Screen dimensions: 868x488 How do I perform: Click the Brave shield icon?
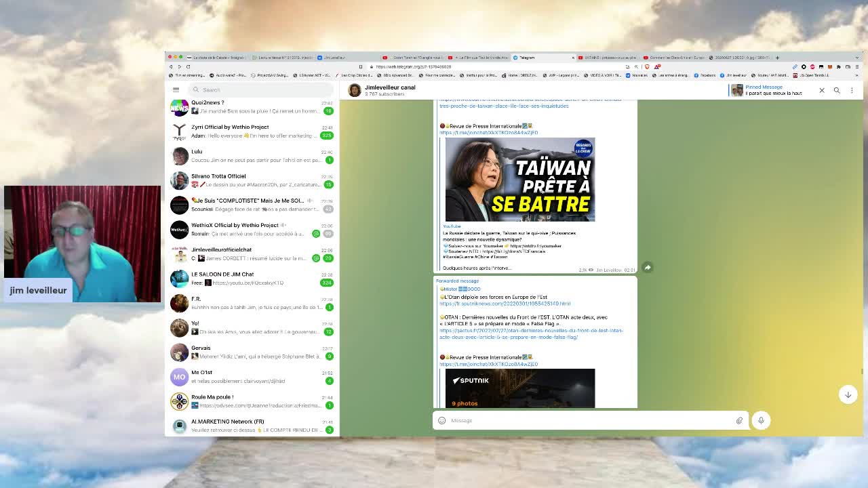coord(646,66)
